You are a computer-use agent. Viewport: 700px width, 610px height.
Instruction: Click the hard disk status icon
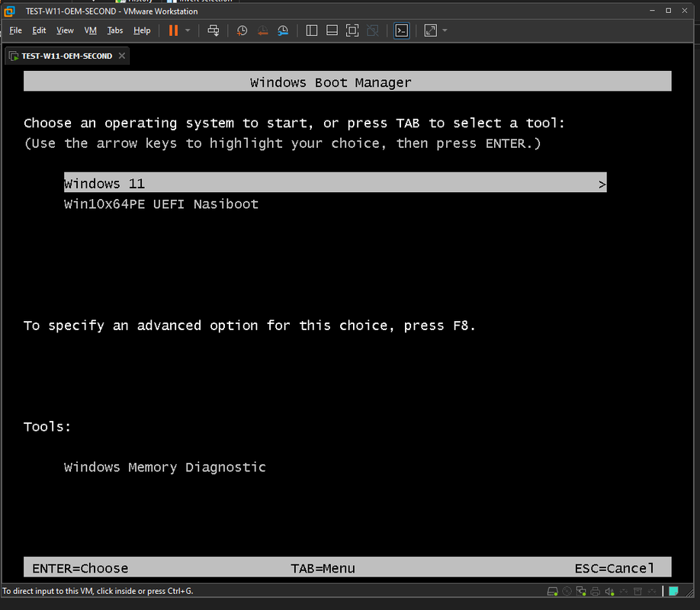pos(552,591)
